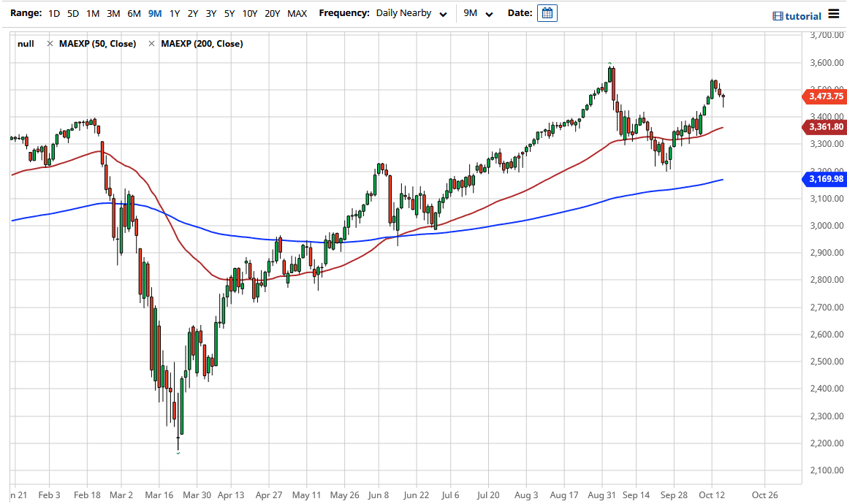Image resolution: width=847 pixels, height=504 pixels.
Task: Switch the chart range to 1Y
Action: 174,13
